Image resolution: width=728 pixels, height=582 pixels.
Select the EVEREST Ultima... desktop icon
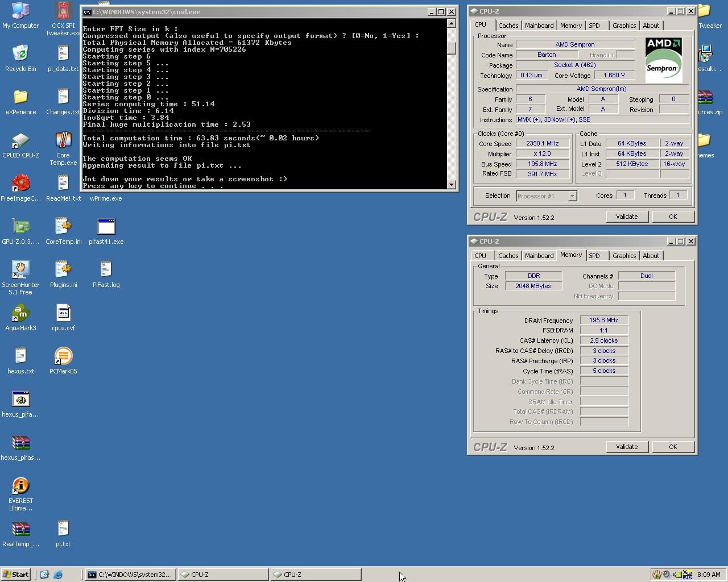point(20,493)
